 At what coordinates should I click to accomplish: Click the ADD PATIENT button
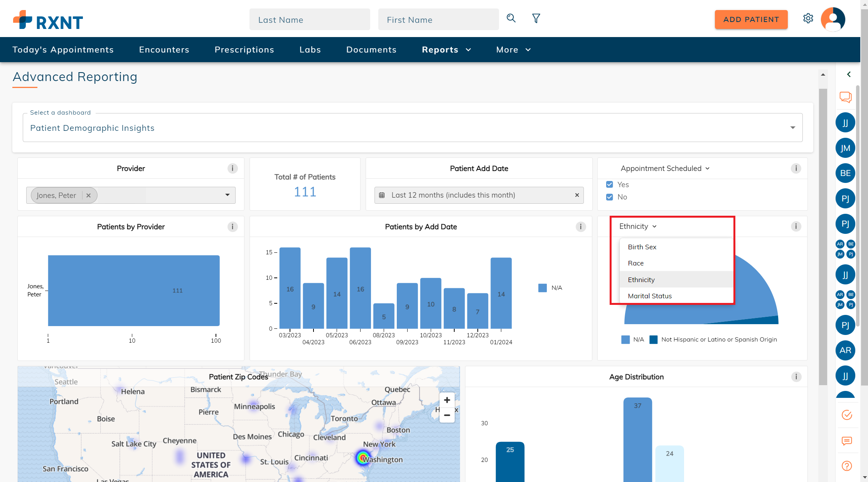pyautogui.click(x=751, y=20)
